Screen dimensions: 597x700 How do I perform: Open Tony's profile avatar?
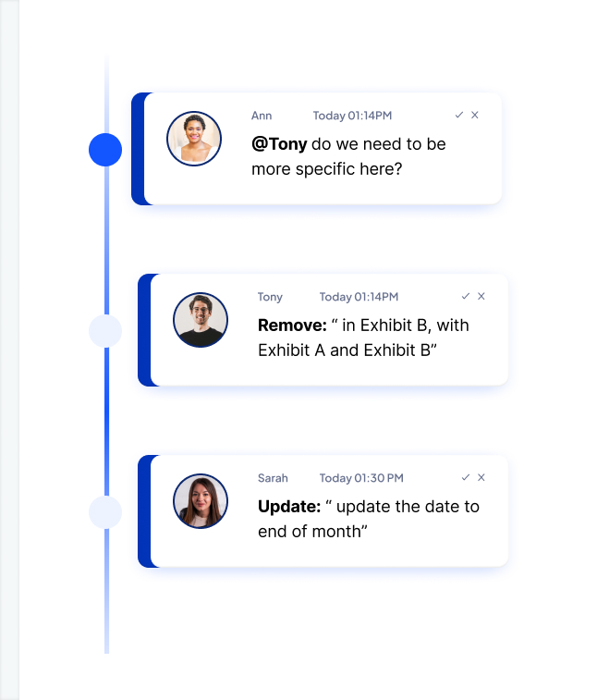point(201,320)
